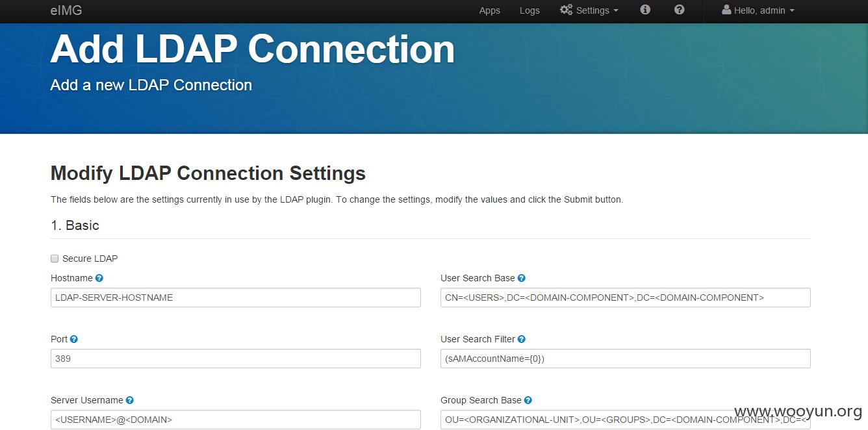Viewport: 868px width, 430px height.
Task: Show help for Group Search Base
Action: (x=528, y=400)
